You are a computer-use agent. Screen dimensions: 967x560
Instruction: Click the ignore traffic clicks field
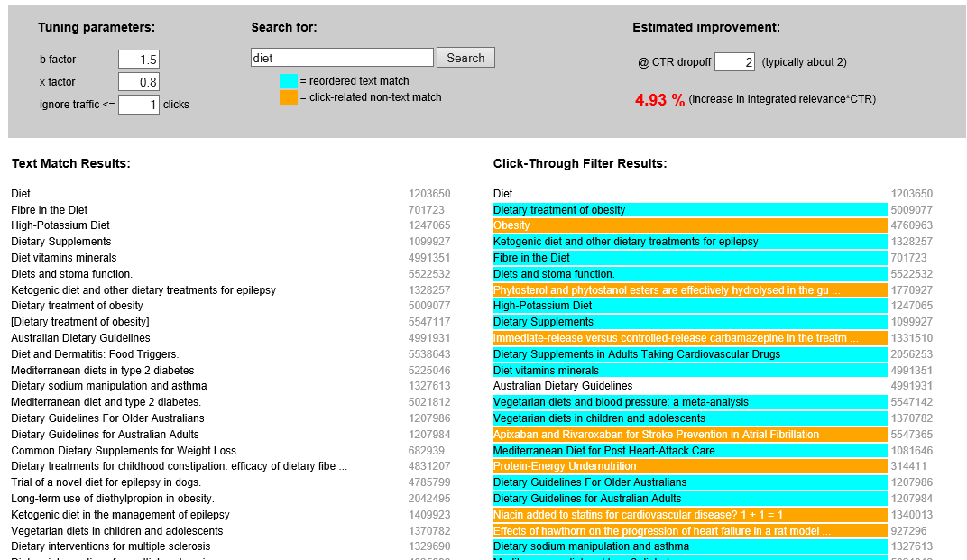coord(139,105)
